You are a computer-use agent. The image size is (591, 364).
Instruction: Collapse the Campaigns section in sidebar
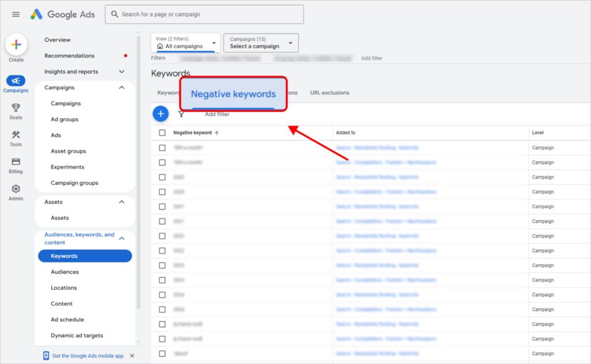pyautogui.click(x=121, y=88)
